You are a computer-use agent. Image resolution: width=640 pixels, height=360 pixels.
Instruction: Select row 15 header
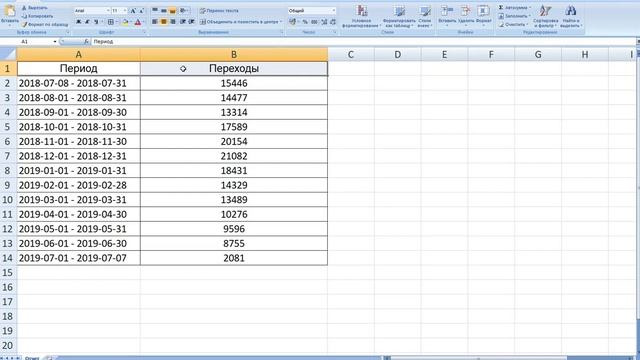8,273
